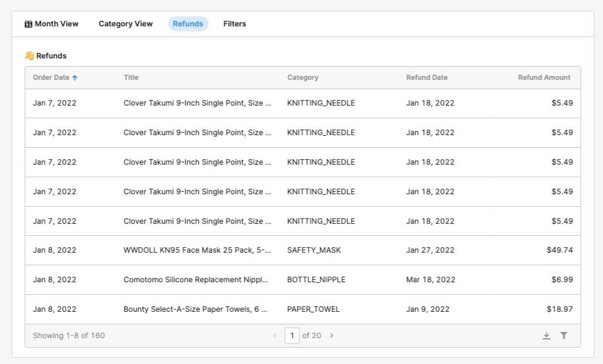Screen dimensions: 603x364
Task: Open the Bounty Paper Towels refund row
Action: click(x=302, y=309)
